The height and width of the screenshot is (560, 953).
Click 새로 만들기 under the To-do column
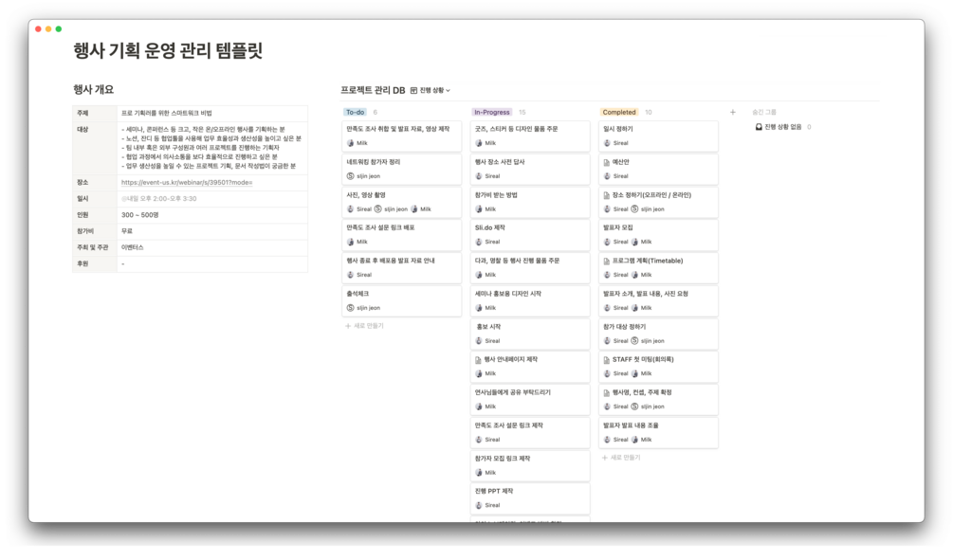point(365,326)
